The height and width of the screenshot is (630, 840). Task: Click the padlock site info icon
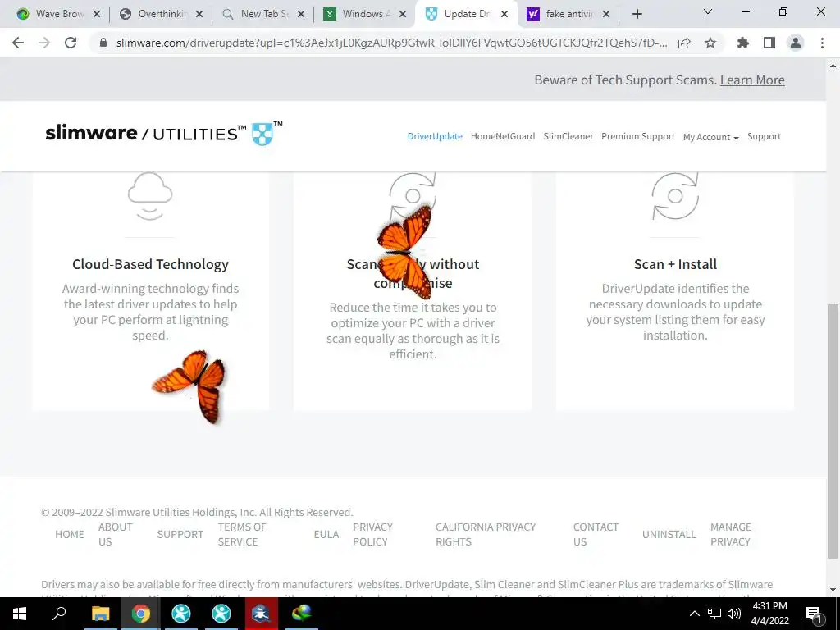(x=104, y=43)
